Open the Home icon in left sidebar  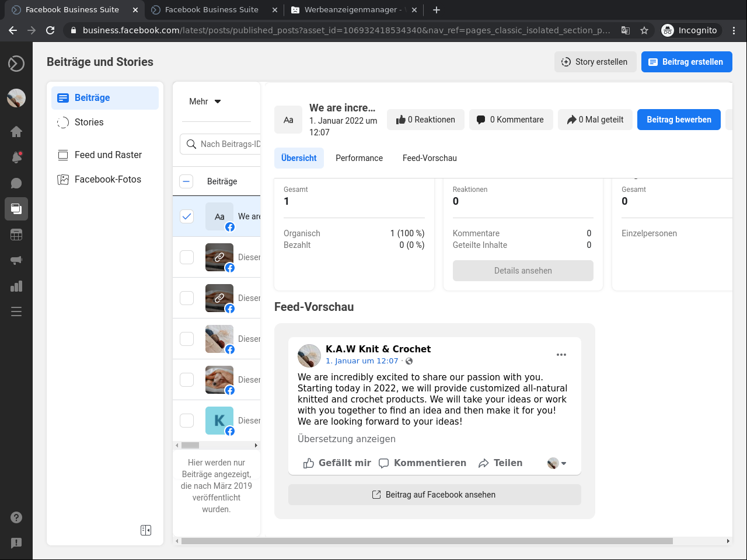[x=16, y=131]
